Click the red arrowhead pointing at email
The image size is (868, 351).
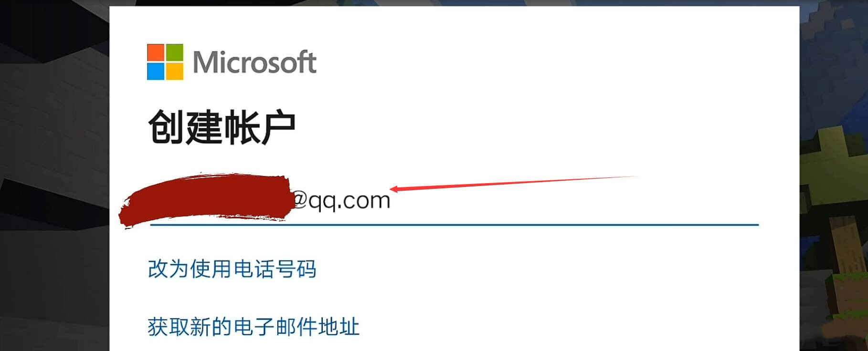click(x=397, y=189)
